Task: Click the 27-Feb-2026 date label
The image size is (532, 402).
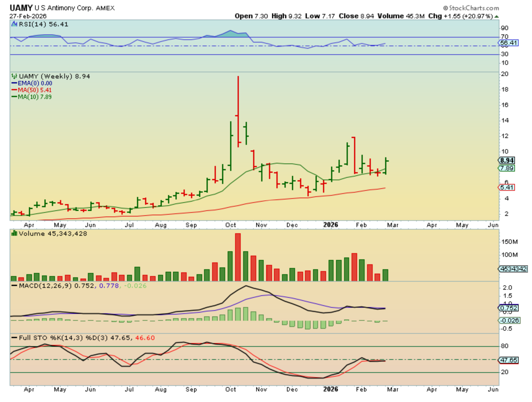Action: (28, 16)
